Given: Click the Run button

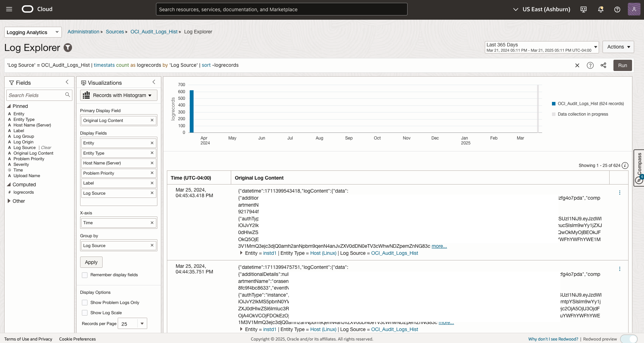Looking at the screenshot, I should click(622, 65).
